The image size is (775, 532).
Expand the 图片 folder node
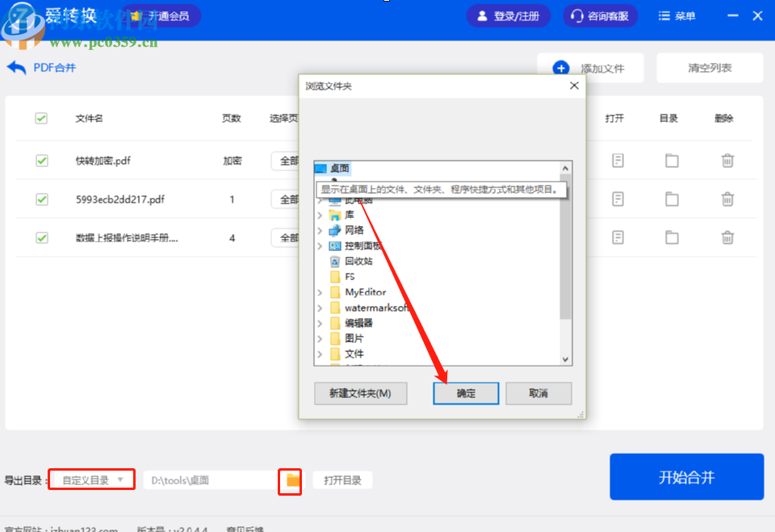(320, 339)
